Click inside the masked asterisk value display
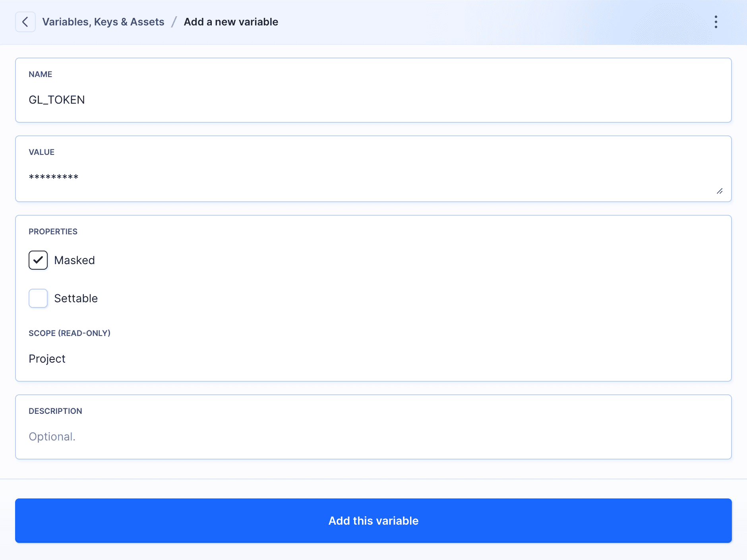This screenshot has height=560, width=747. (x=54, y=177)
